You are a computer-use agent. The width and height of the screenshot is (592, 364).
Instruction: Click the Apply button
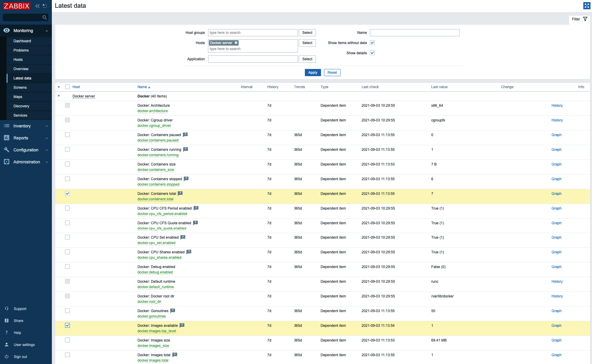point(312,72)
